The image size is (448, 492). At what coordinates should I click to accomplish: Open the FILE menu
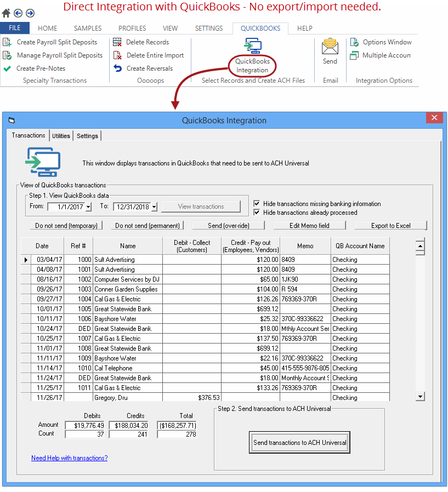coord(15,28)
